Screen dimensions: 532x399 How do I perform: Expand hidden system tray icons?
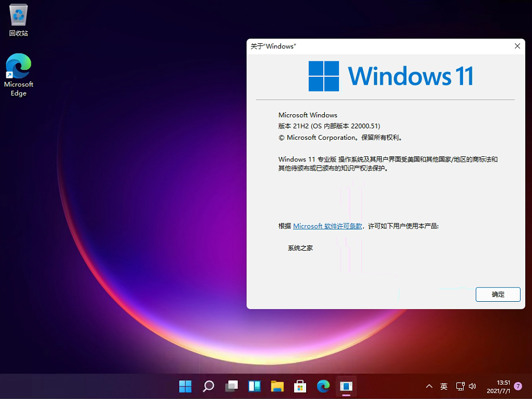429,386
